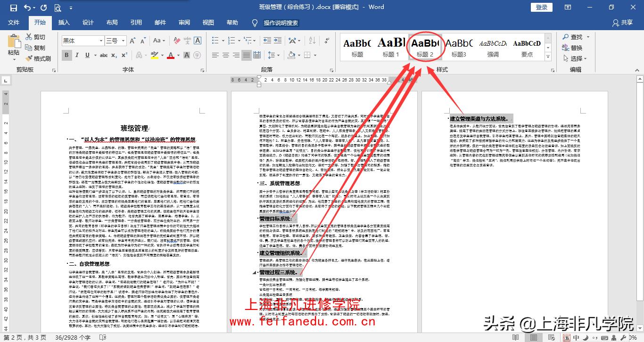Open the 视图 ribbon tab
This screenshot has height=342, width=644.
(x=207, y=22)
